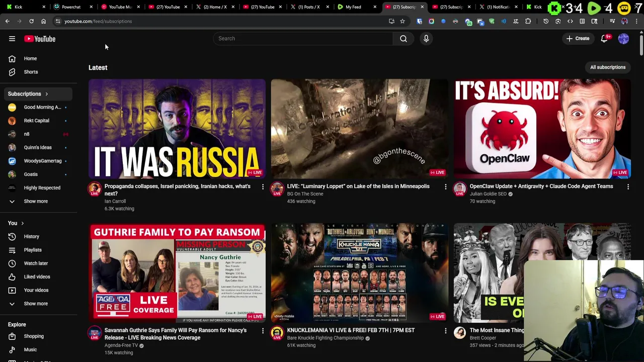Image resolution: width=644 pixels, height=362 pixels.
Task: Click Ian Carroll channel avatar
Action: (x=95, y=189)
